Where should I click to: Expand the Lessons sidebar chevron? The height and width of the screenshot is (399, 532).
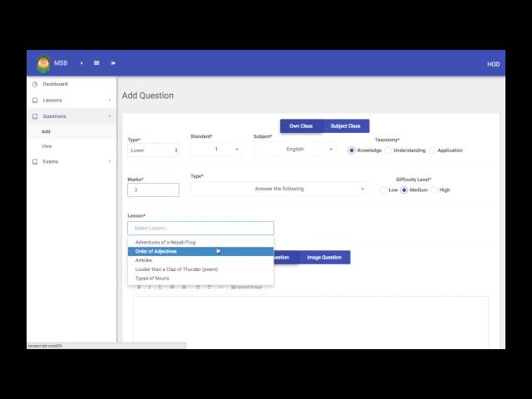[110, 100]
